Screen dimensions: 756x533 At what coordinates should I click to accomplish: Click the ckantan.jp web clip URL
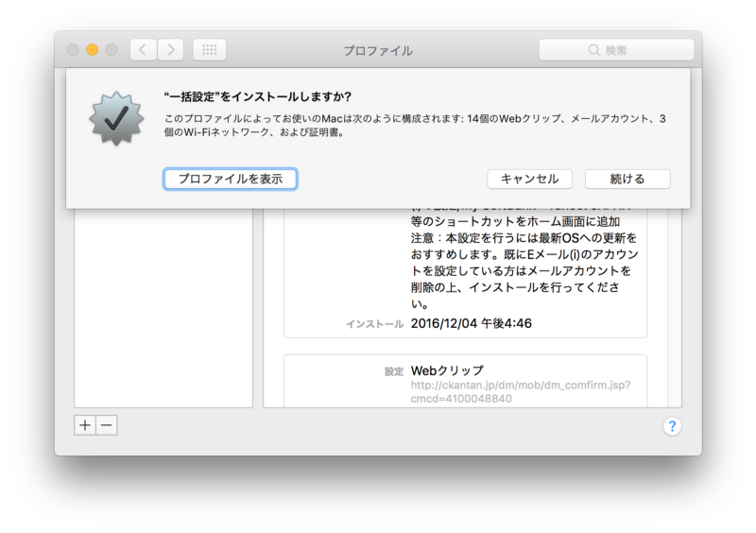pos(521,391)
